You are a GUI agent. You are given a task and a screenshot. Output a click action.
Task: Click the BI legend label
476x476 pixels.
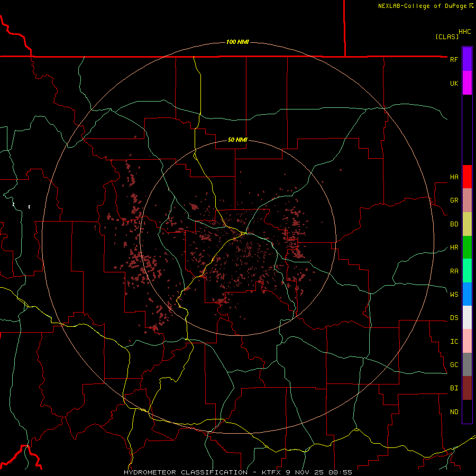pyautogui.click(x=454, y=388)
